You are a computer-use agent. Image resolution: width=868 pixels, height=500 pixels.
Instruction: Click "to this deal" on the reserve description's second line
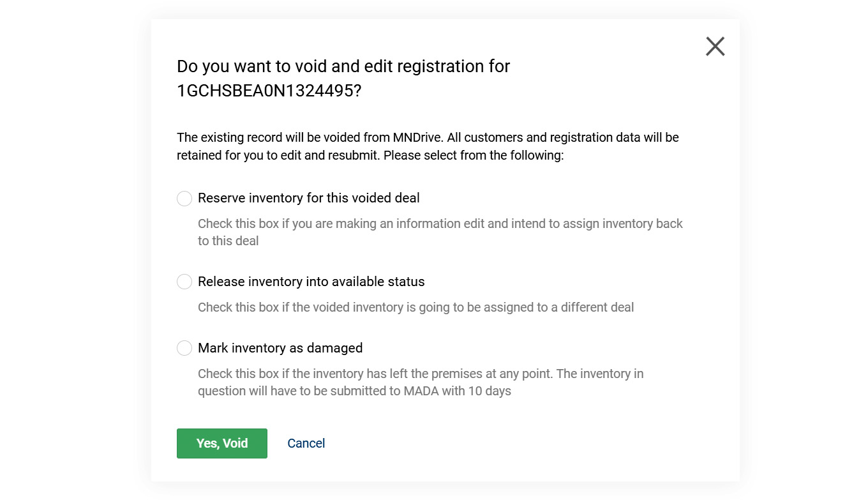[228, 241]
